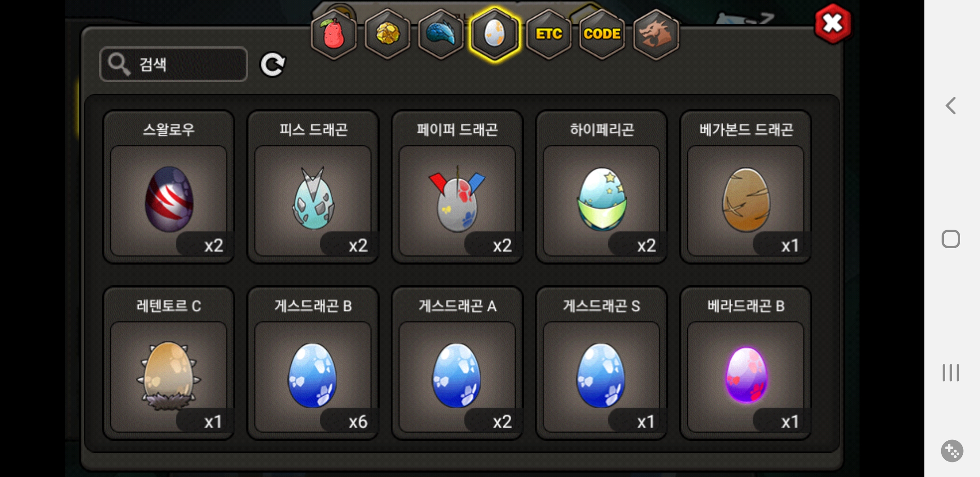This screenshot has width=980, height=477.
Task: Select the 하이페리곤 star egg
Action: pos(602,187)
